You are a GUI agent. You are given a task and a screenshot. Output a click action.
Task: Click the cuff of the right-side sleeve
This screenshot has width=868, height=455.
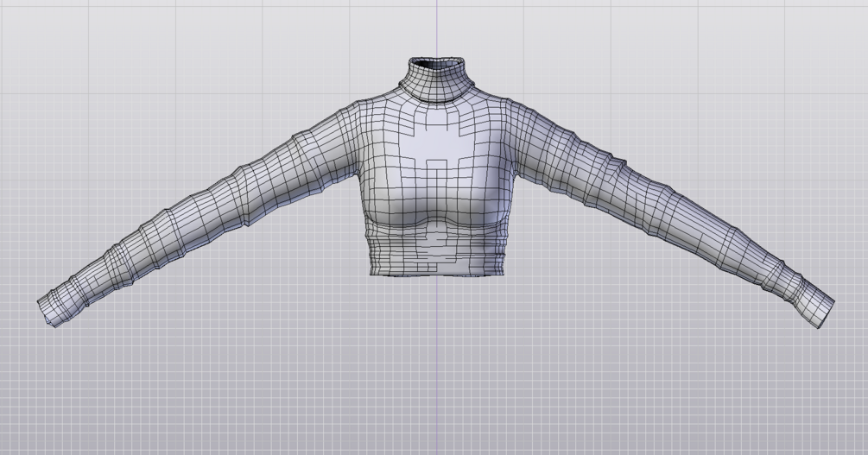click(x=813, y=305)
